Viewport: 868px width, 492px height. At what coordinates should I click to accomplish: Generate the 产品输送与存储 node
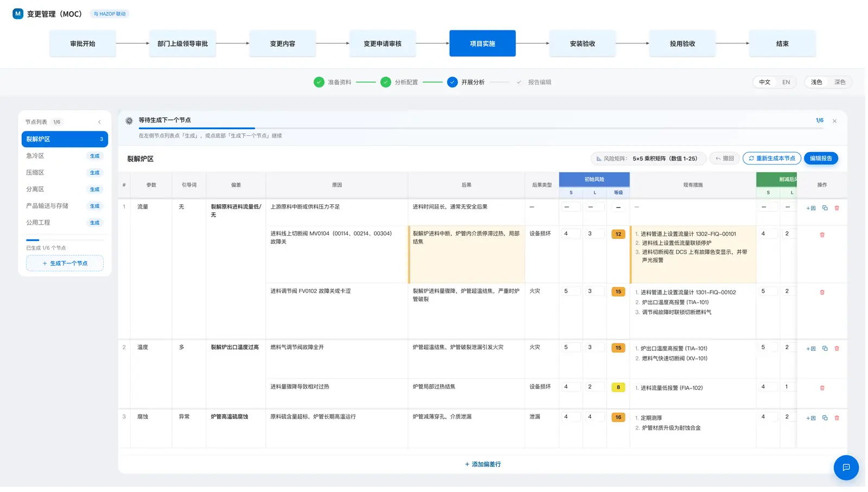pos(95,206)
